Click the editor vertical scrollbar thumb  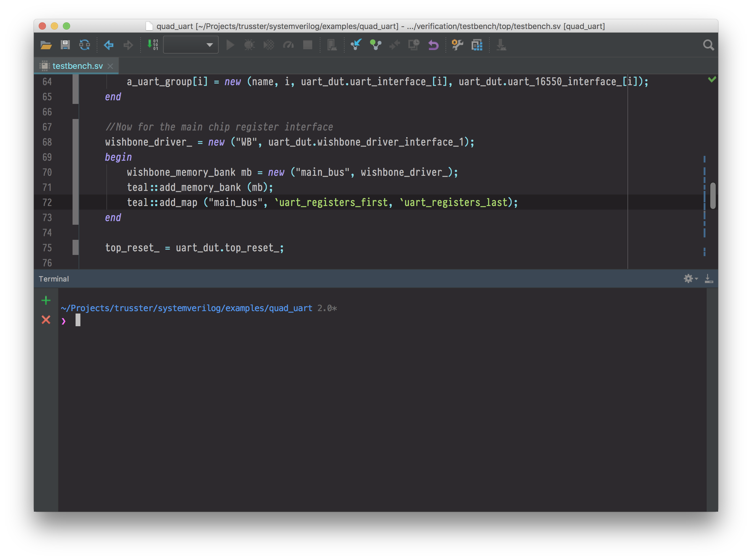pyautogui.click(x=713, y=196)
